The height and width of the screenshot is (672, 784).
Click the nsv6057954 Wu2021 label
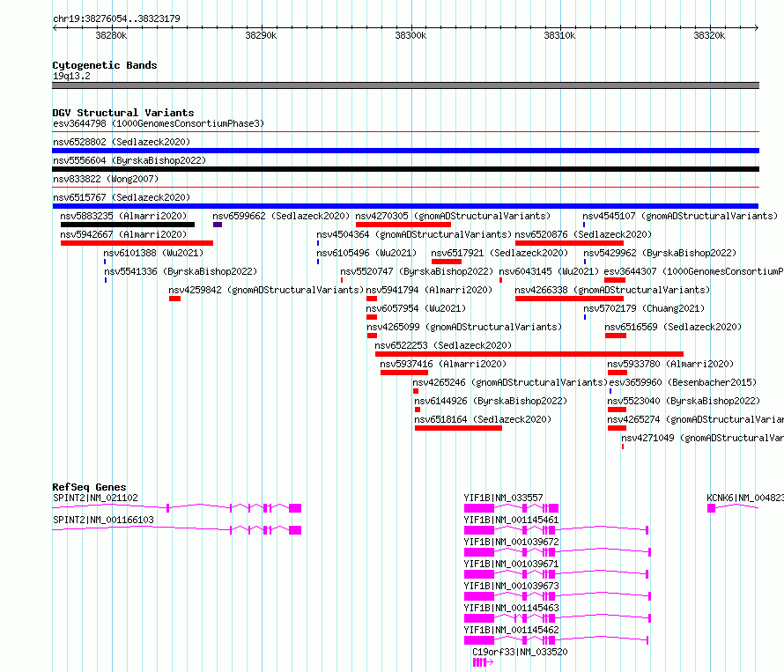coord(416,308)
